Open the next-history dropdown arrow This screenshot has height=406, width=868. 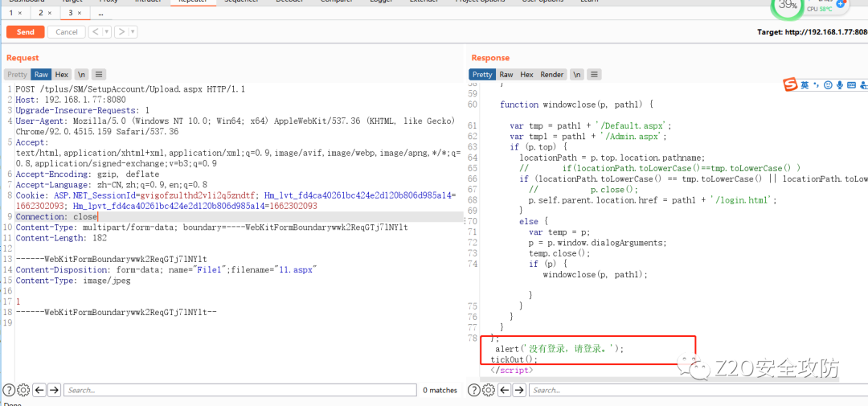click(x=133, y=32)
